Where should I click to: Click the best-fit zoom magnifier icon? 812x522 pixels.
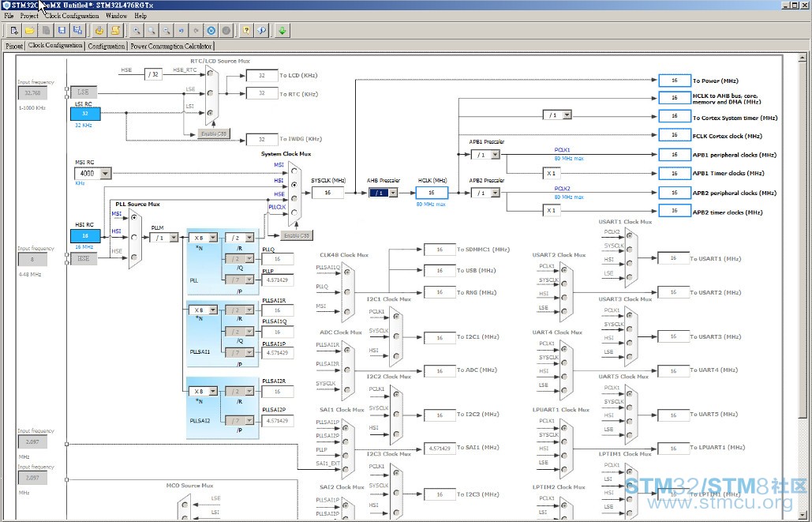[152, 31]
